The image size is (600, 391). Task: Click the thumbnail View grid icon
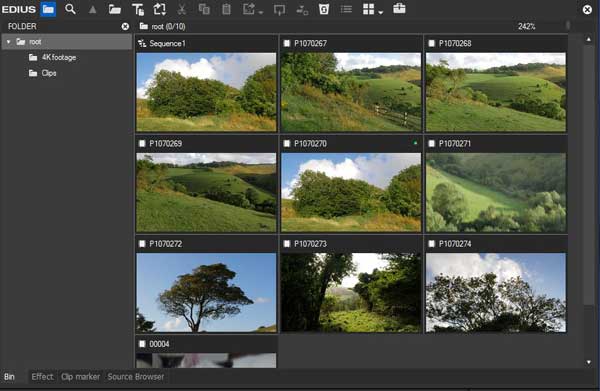(368, 9)
